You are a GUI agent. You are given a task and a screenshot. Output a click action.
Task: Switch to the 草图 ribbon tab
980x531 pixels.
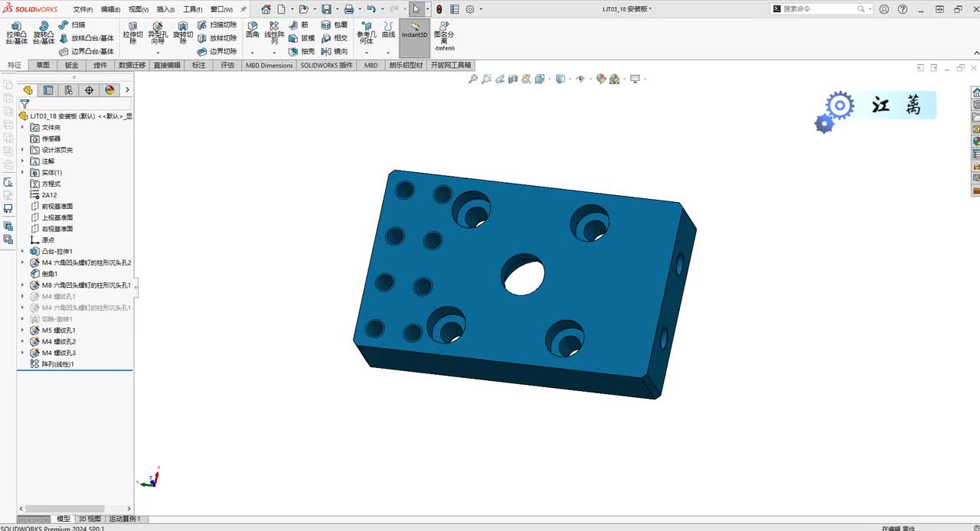(x=43, y=65)
